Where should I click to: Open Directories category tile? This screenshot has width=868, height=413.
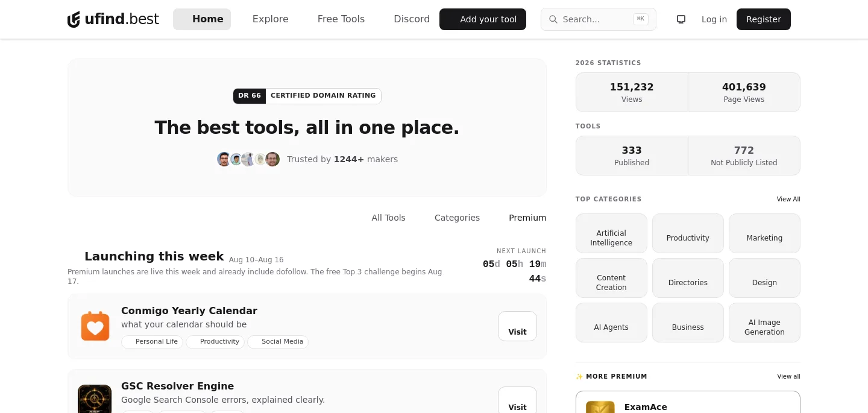tap(688, 278)
